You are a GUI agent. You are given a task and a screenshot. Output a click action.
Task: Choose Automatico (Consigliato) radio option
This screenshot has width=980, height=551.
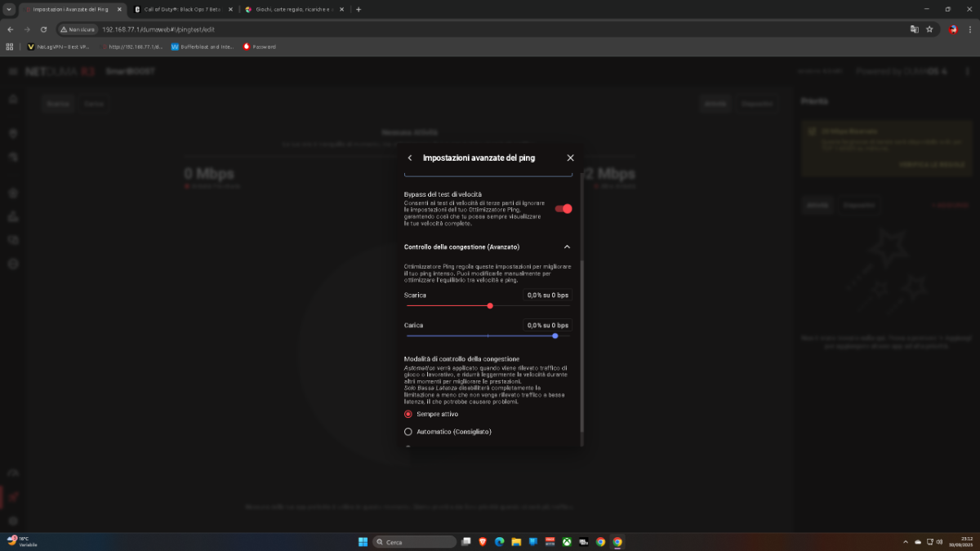[408, 432]
